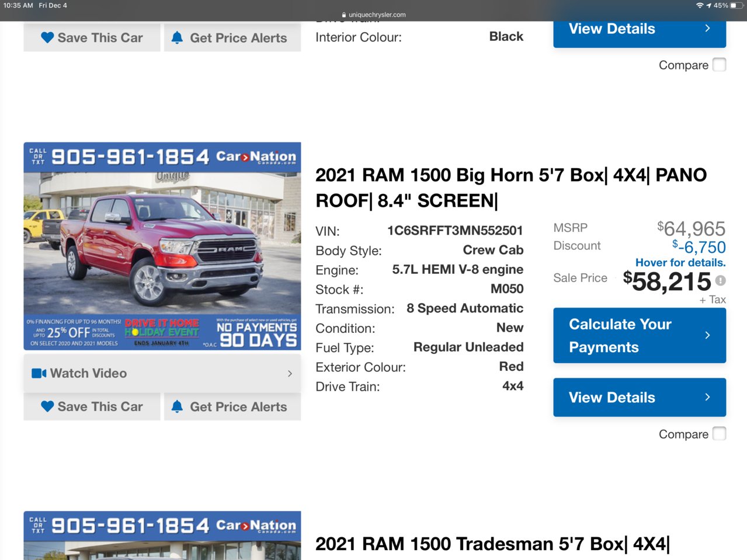Tap the location arrow icon in the status bar

(x=709, y=5)
